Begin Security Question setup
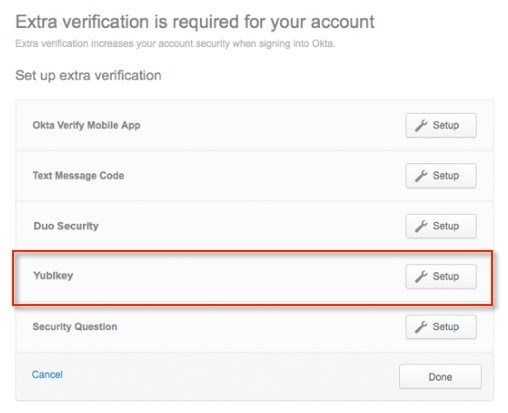Screen dimensions: 508x413 coord(441,327)
